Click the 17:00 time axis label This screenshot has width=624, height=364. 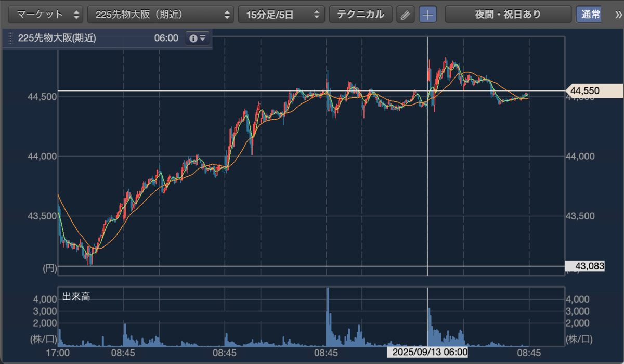click(57, 353)
